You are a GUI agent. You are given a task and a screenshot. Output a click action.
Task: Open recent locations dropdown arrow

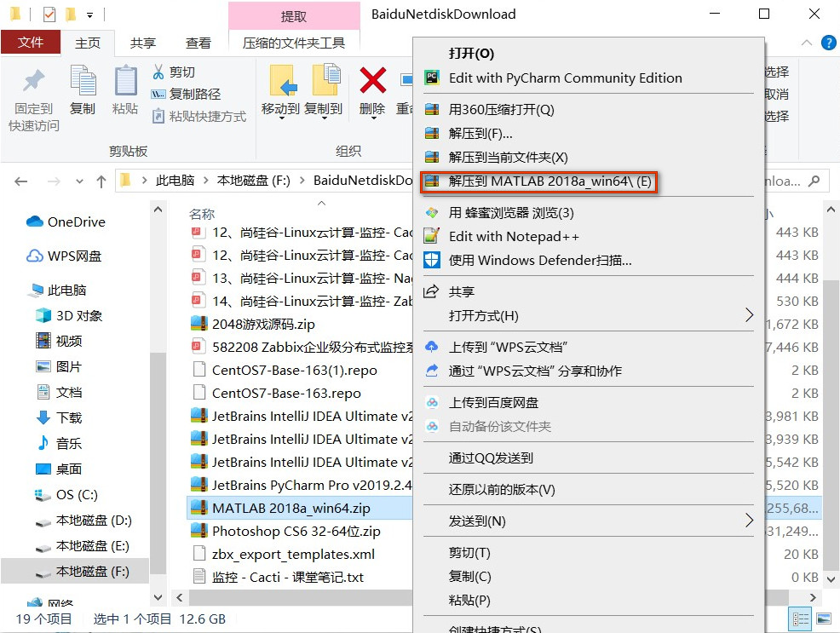coord(79,181)
